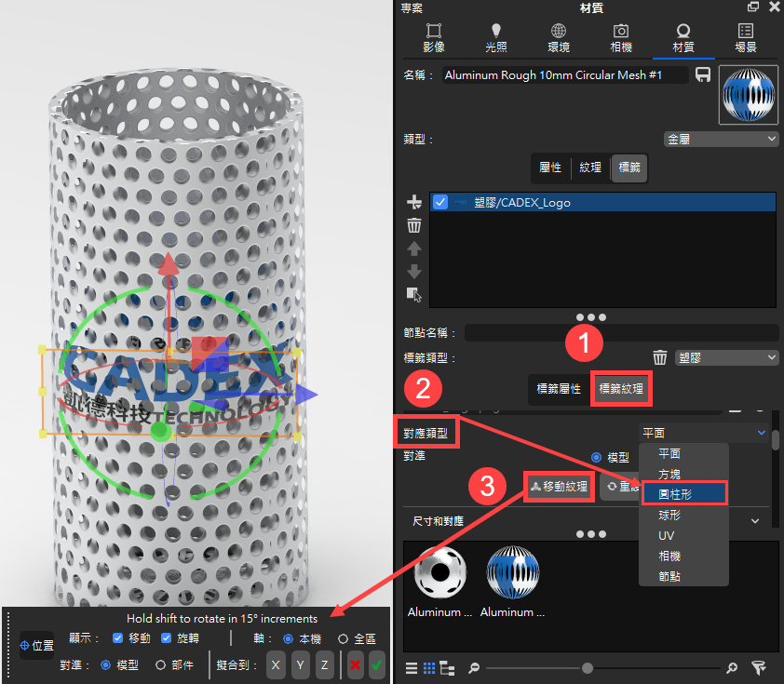Select the 部件 alignment radio button
This screenshot has width=784, height=684.
(160, 665)
